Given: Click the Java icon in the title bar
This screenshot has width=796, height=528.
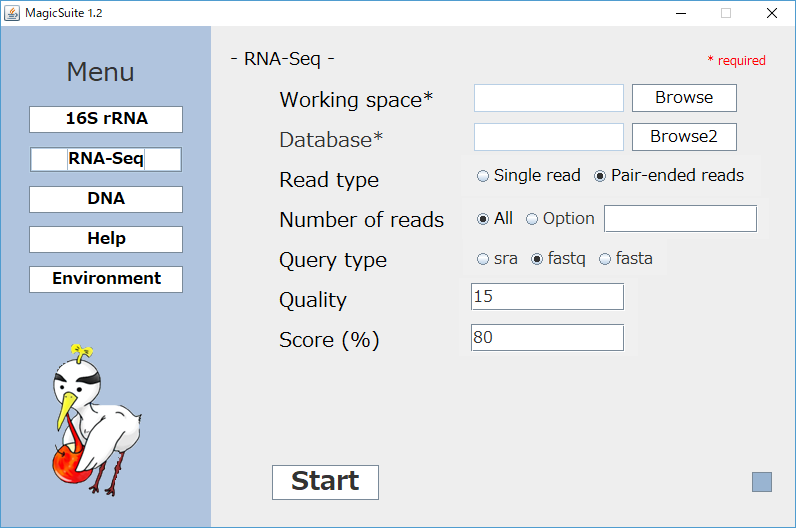Looking at the screenshot, I should click(x=12, y=13).
